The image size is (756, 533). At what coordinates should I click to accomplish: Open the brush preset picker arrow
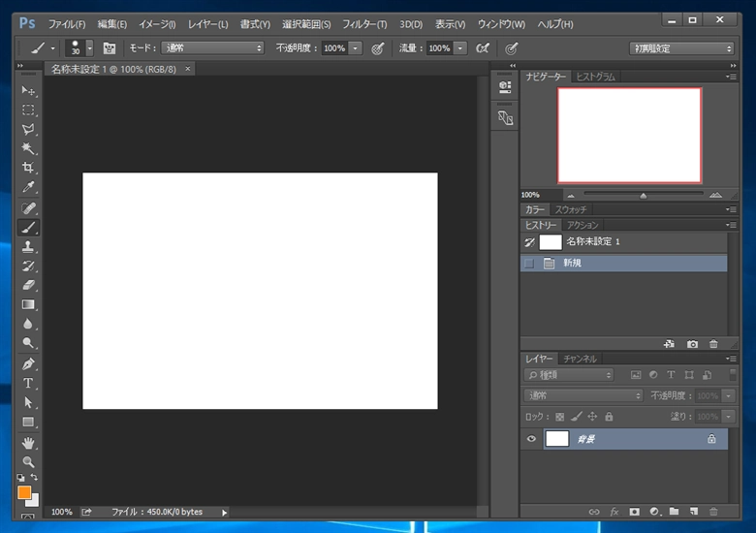[90, 48]
